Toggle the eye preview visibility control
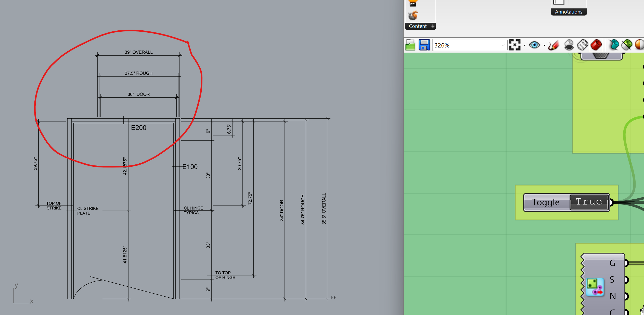 pyautogui.click(x=535, y=45)
